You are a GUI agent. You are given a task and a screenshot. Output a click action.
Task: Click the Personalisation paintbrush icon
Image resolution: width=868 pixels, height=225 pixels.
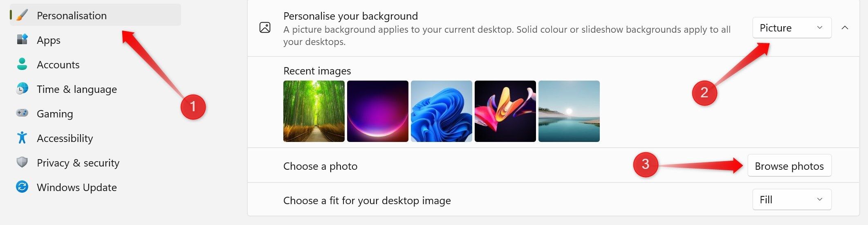[22, 16]
